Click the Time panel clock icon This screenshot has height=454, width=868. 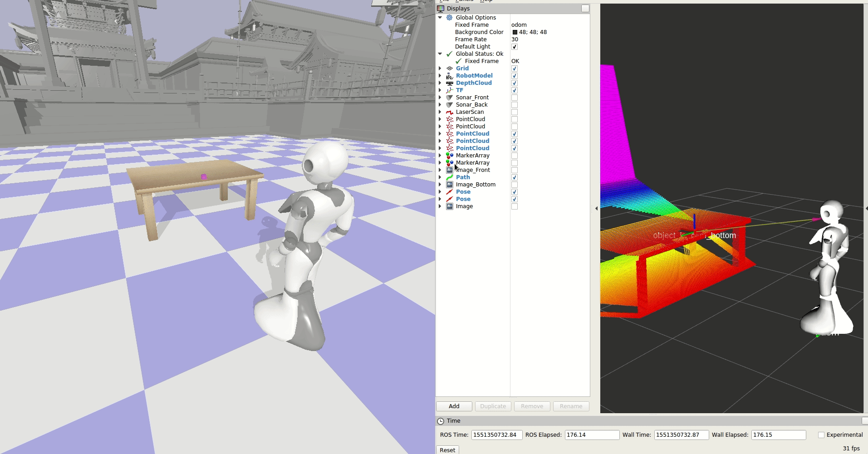pyautogui.click(x=441, y=421)
